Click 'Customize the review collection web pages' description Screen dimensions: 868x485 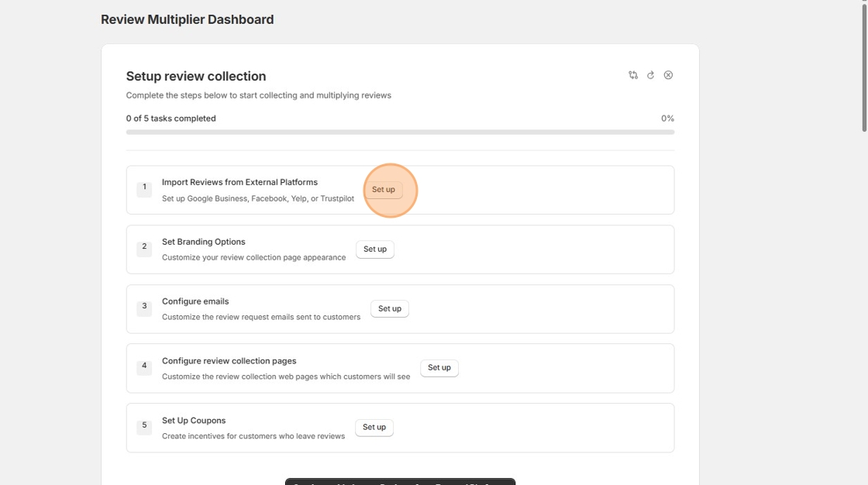(x=286, y=377)
